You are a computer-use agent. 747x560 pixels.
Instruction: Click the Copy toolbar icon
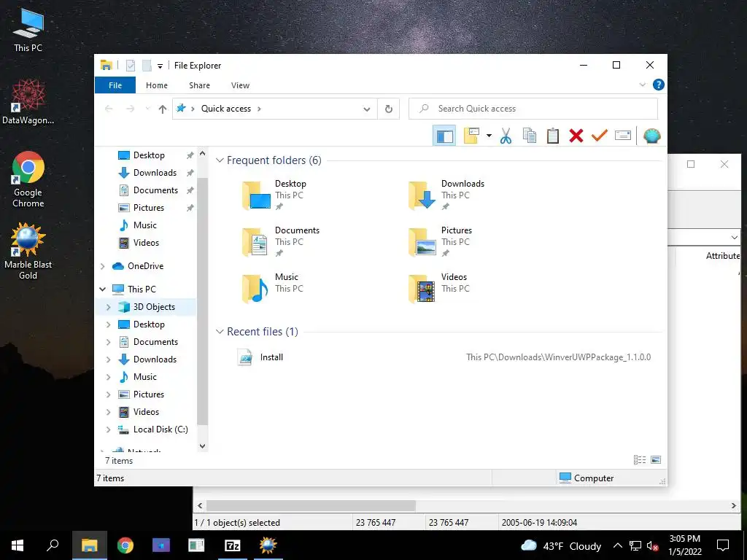pos(530,136)
